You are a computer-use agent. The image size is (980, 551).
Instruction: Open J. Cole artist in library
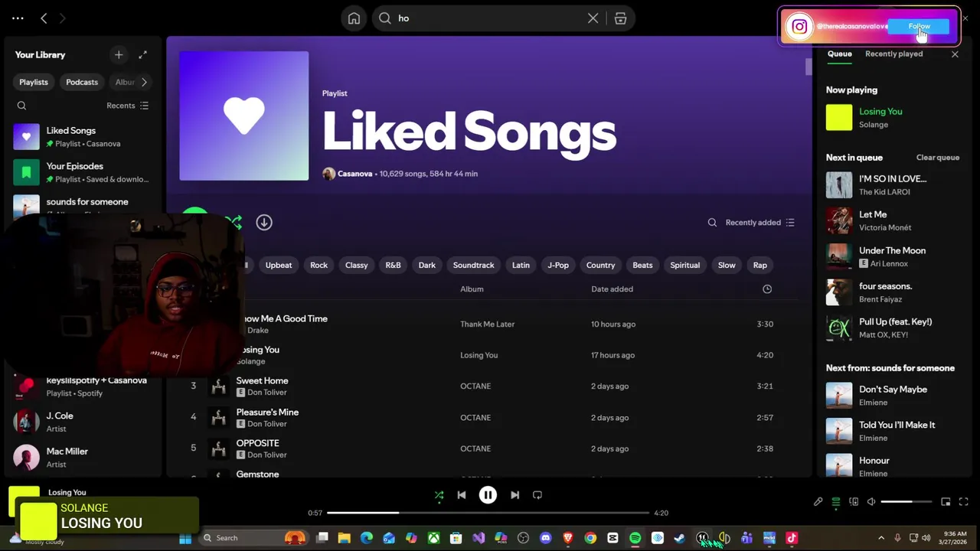(83, 422)
